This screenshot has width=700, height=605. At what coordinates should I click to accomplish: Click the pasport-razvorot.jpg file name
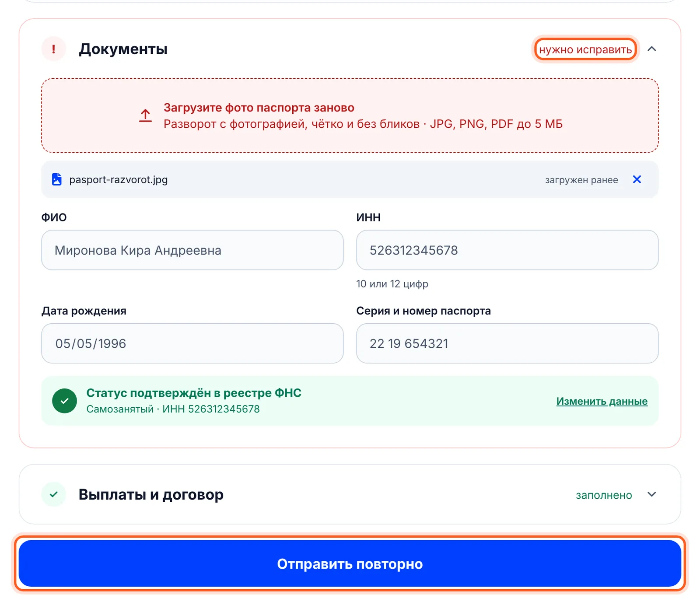119,180
